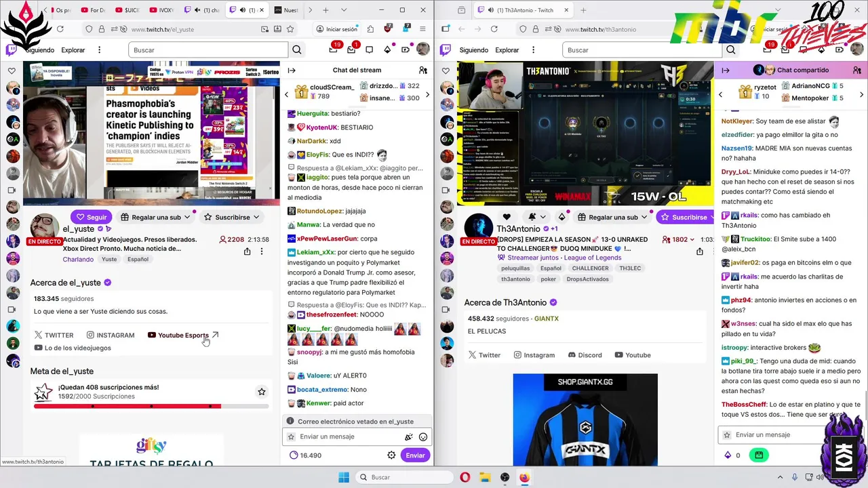Screen dimensions: 868x488
Task: Click heart follow button on Th3Antonio channel
Action: [507, 217]
